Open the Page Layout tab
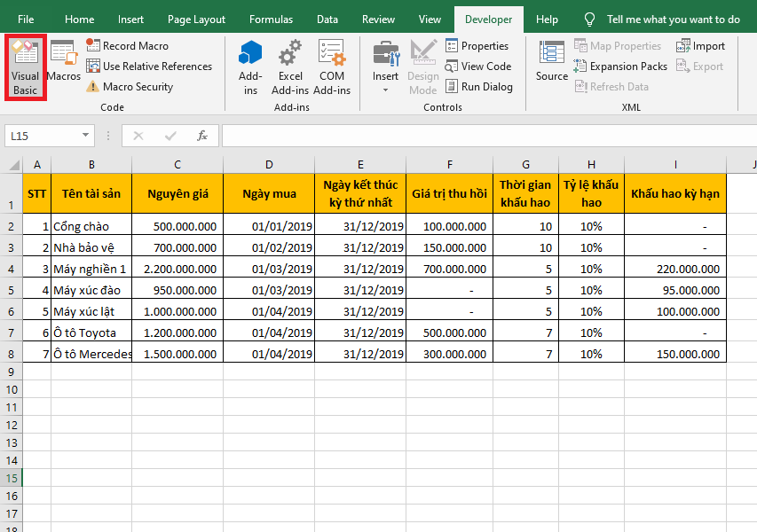 click(196, 20)
